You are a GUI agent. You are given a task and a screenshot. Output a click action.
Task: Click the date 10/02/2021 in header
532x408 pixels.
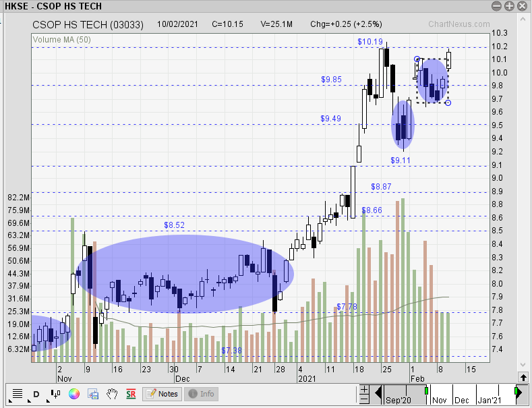tap(177, 24)
